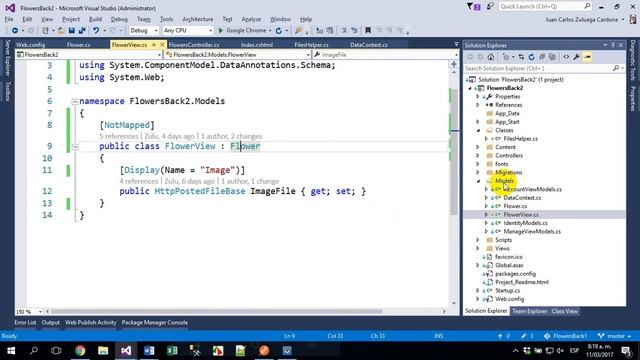The image size is (640, 360).
Task: Collapse the namespace code block
Action: (75, 101)
